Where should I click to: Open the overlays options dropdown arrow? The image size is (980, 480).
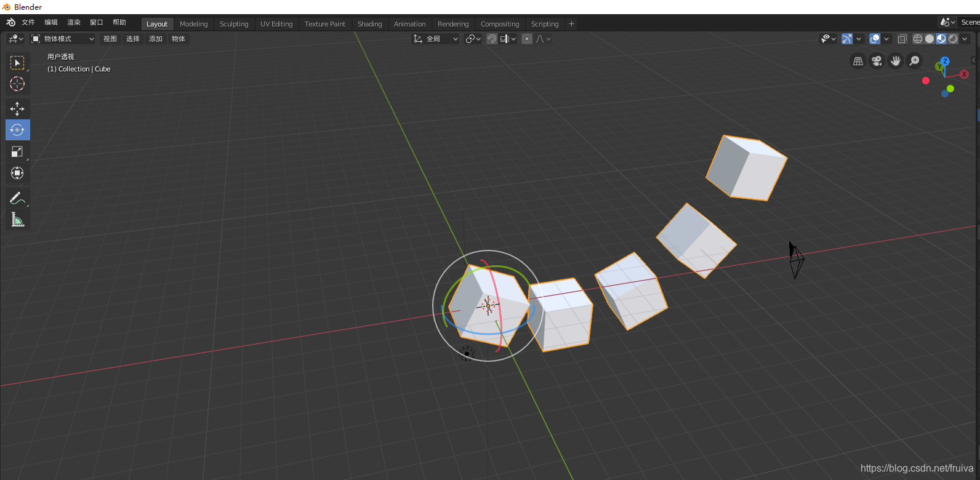point(886,39)
